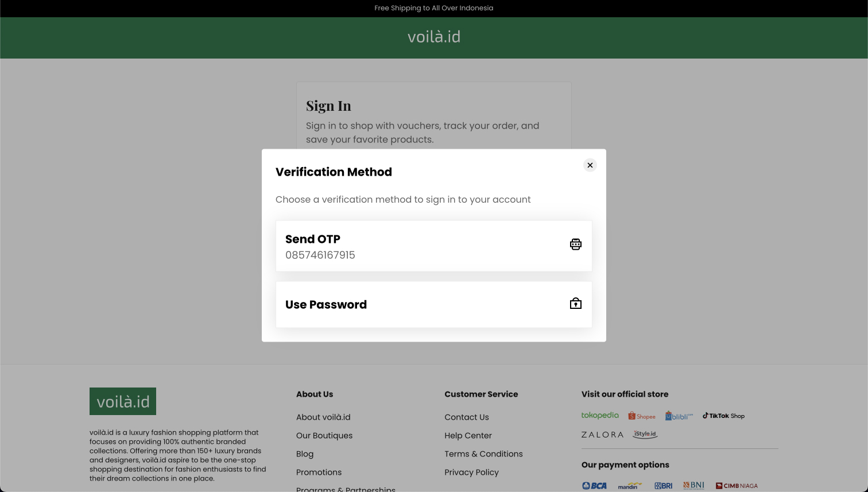Open the iStyle.id store logo

tap(645, 435)
